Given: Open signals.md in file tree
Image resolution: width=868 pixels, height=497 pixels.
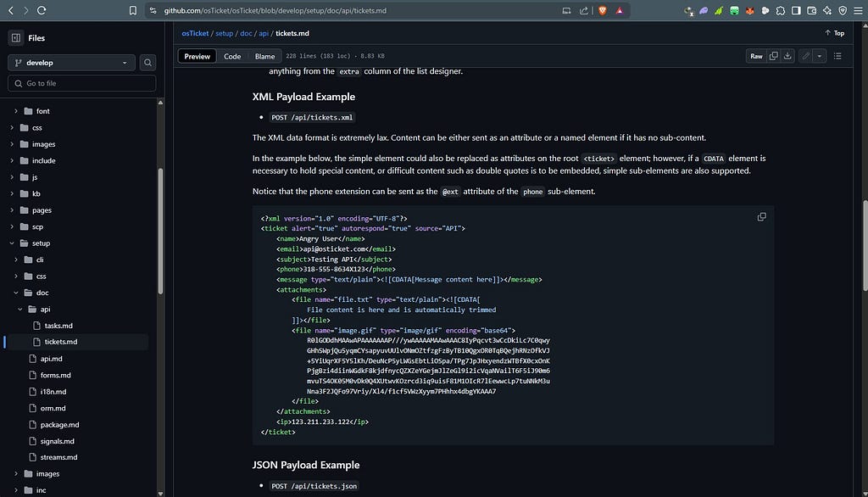Looking at the screenshot, I should pos(57,441).
